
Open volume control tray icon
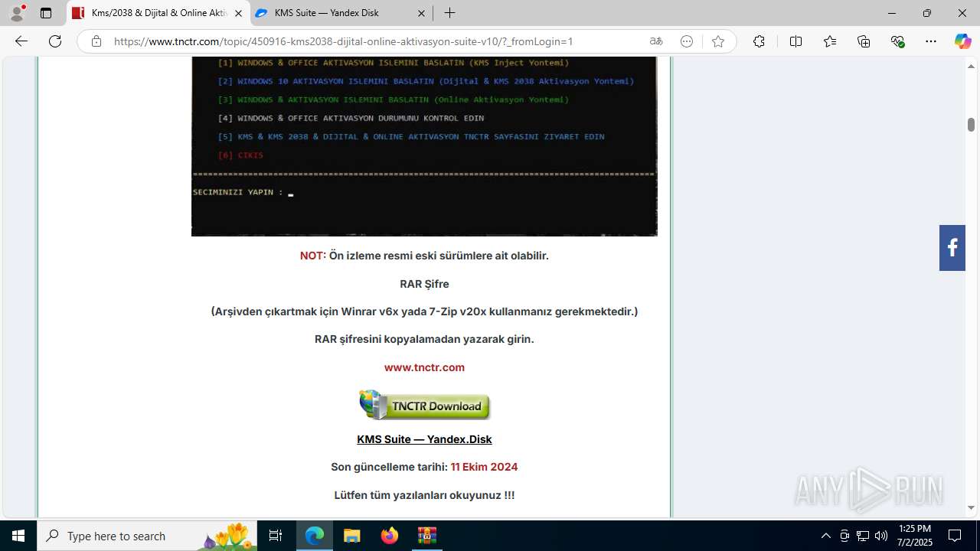coord(881,536)
